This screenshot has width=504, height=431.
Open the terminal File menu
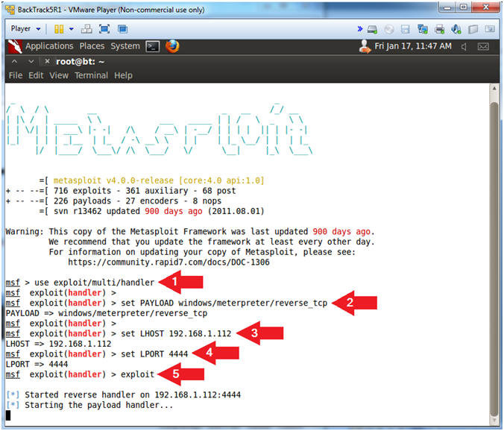(x=16, y=75)
